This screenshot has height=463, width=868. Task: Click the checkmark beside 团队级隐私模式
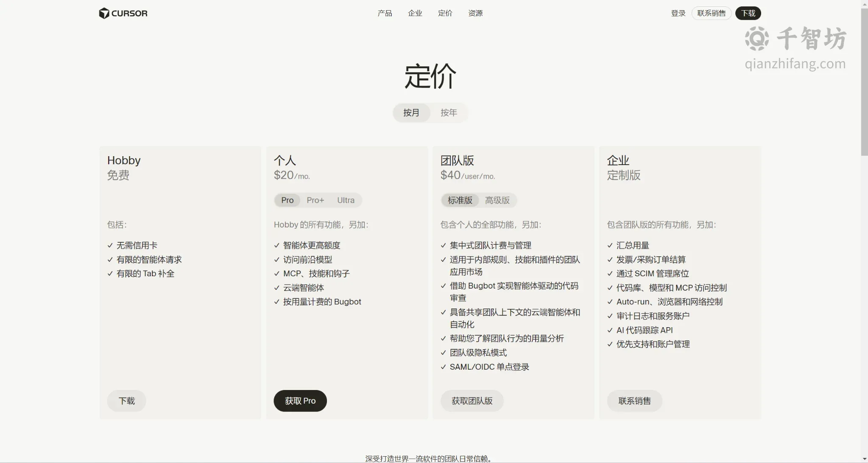tap(443, 353)
